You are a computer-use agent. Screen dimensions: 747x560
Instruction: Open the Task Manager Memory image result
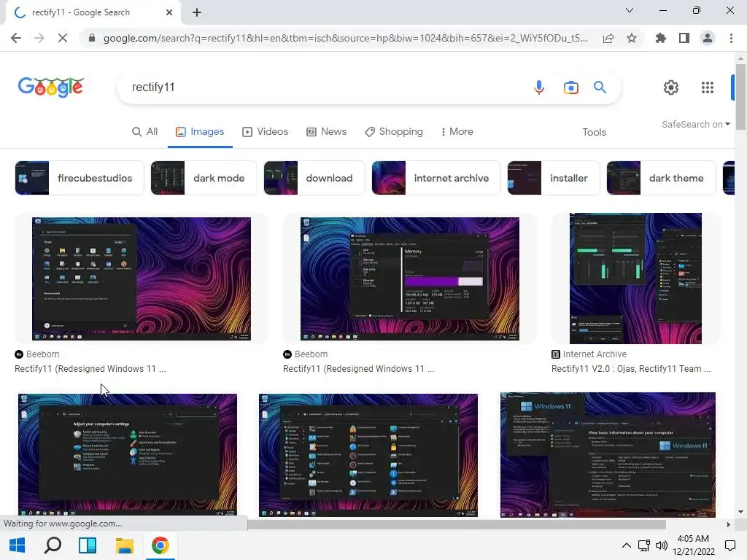click(410, 279)
